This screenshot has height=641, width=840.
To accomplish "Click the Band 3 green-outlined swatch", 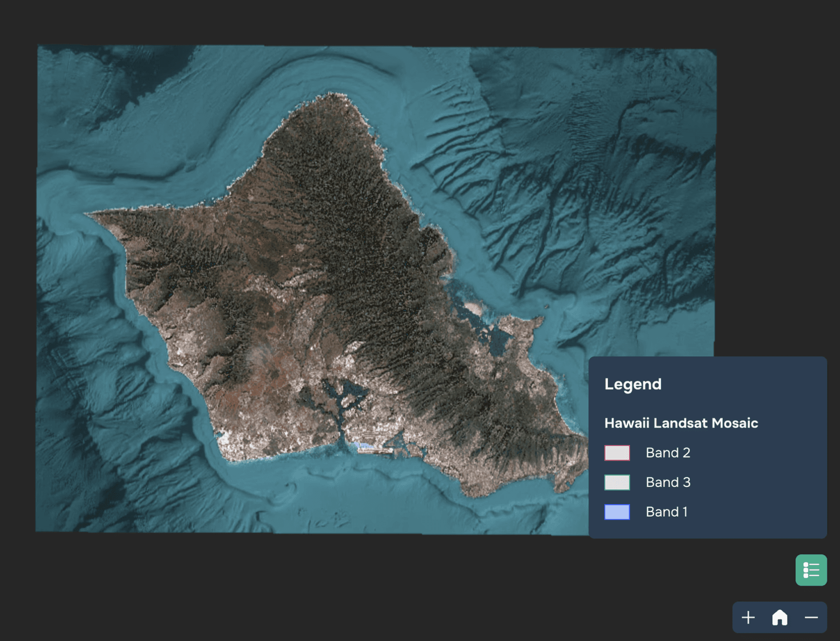I will click(x=617, y=482).
